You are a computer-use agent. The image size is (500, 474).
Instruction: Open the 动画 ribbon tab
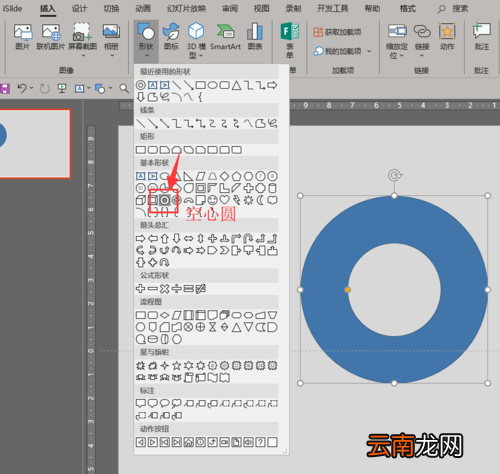(143, 8)
